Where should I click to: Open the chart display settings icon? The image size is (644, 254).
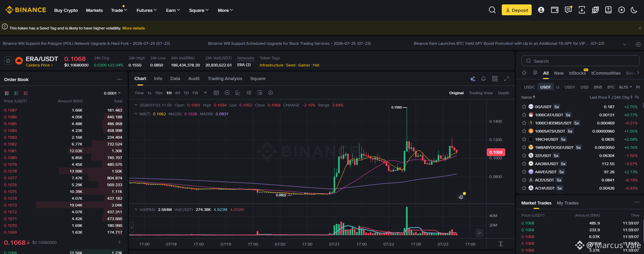click(x=260, y=93)
